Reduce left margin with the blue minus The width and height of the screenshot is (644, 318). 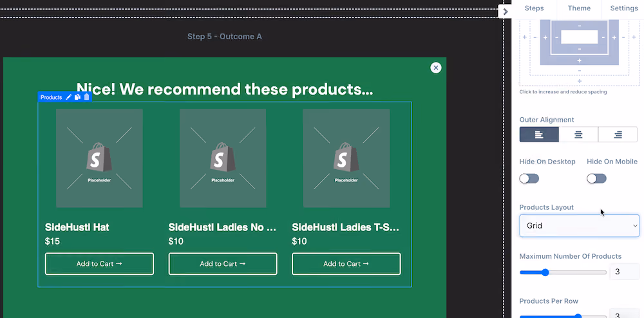(x=535, y=37)
